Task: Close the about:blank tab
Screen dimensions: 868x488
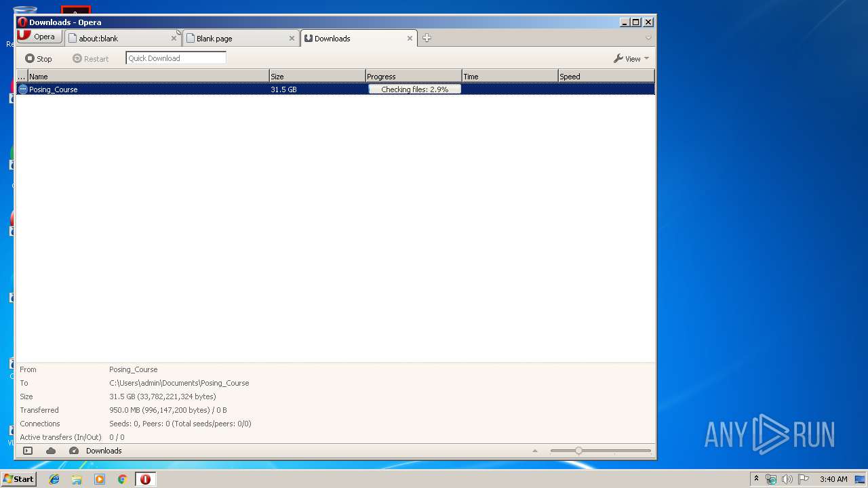Action: (174, 39)
